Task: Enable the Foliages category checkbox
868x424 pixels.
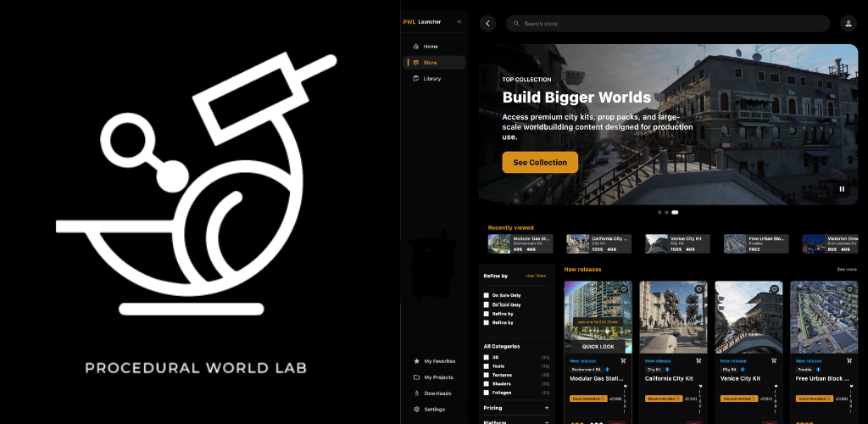Action: point(486,393)
